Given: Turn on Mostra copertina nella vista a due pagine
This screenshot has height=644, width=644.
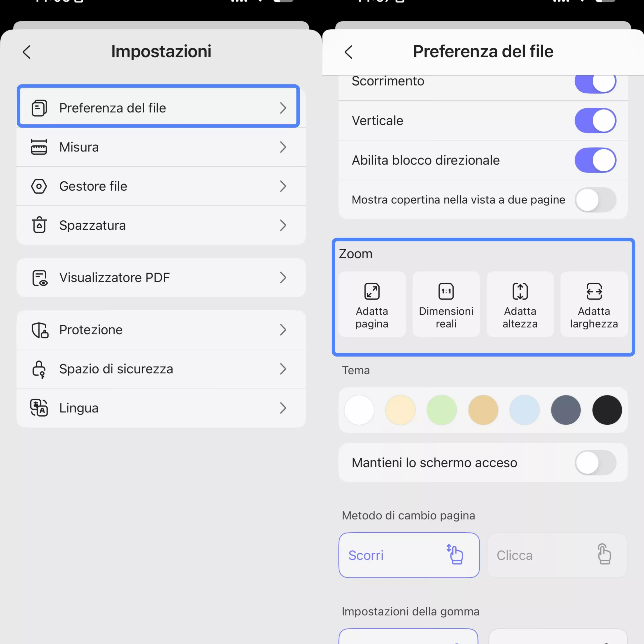Looking at the screenshot, I should point(595,200).
